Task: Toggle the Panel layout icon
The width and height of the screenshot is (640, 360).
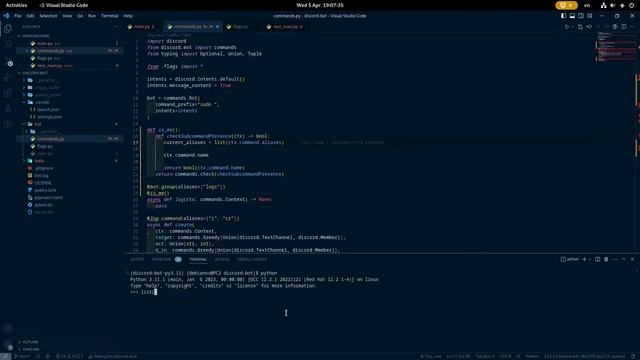Action: pyautogui.click(x=572, y=16)
